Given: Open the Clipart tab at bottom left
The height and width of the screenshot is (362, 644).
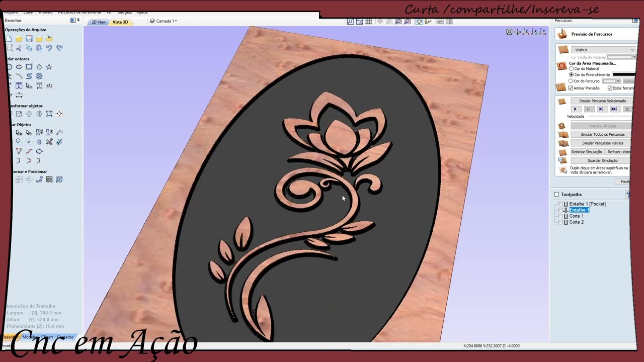Looking at the screenshot, I should (x=47, y=337).
